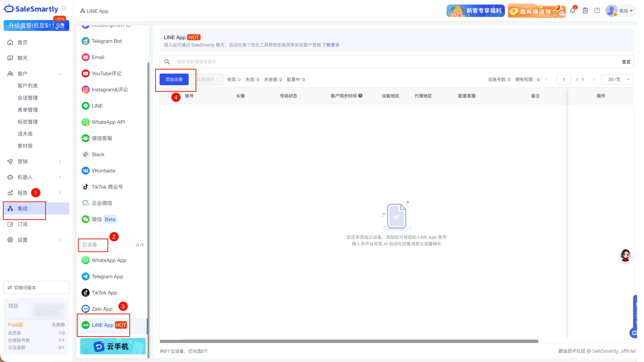Open 聊天 in the sidebar
The image size is (644, 362).
23,58
